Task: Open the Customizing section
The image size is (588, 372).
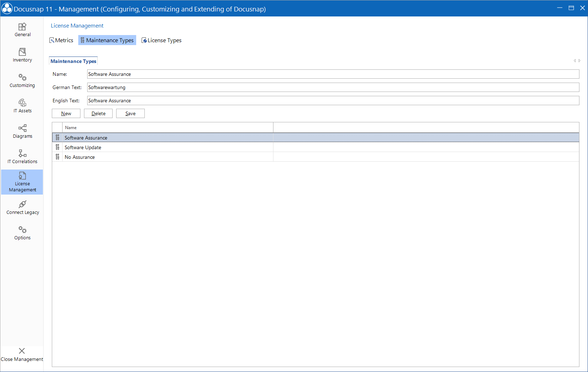Action: pos(22,80)
